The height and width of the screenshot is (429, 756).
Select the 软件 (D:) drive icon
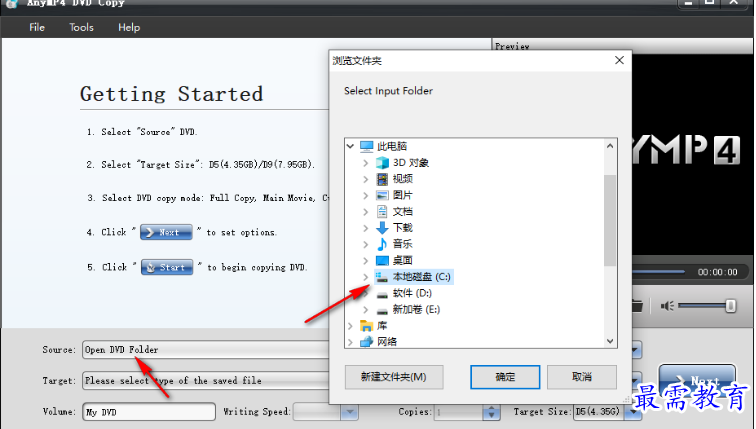click(382, 294)
